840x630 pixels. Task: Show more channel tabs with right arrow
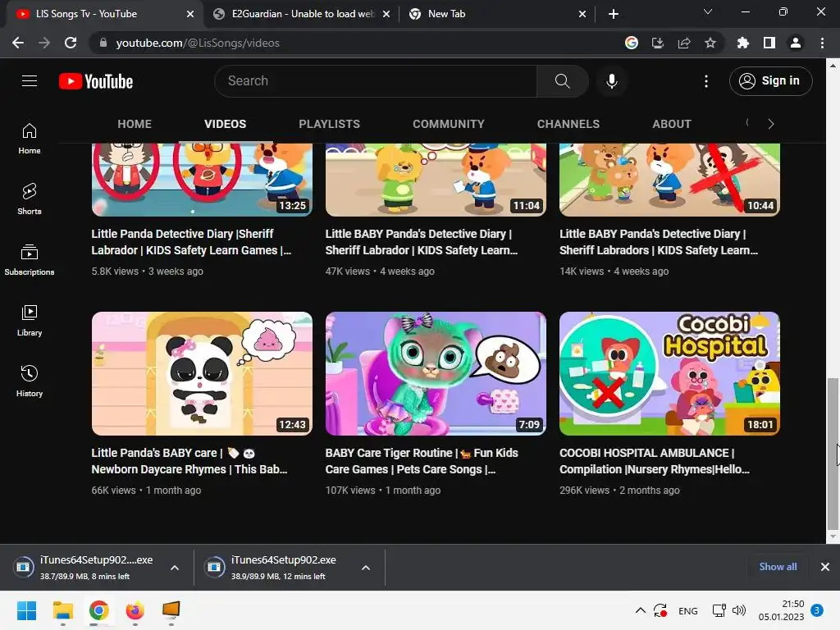point(771,124)
